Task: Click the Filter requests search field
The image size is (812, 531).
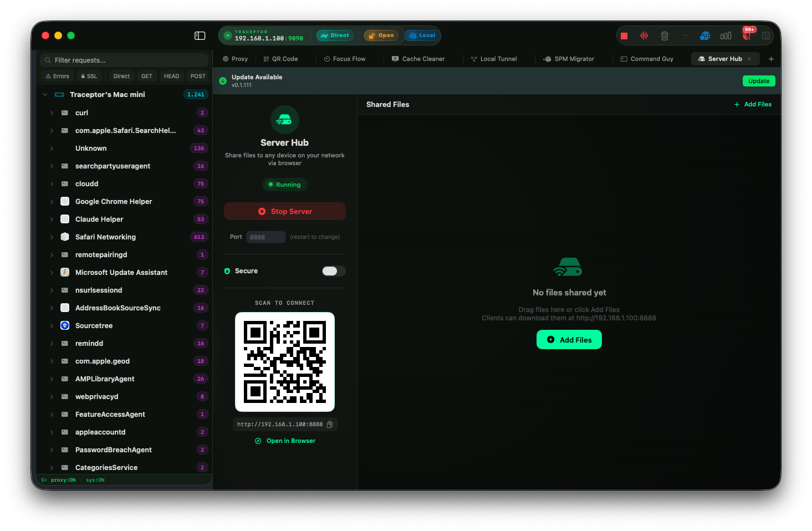Action: point(124,60)
